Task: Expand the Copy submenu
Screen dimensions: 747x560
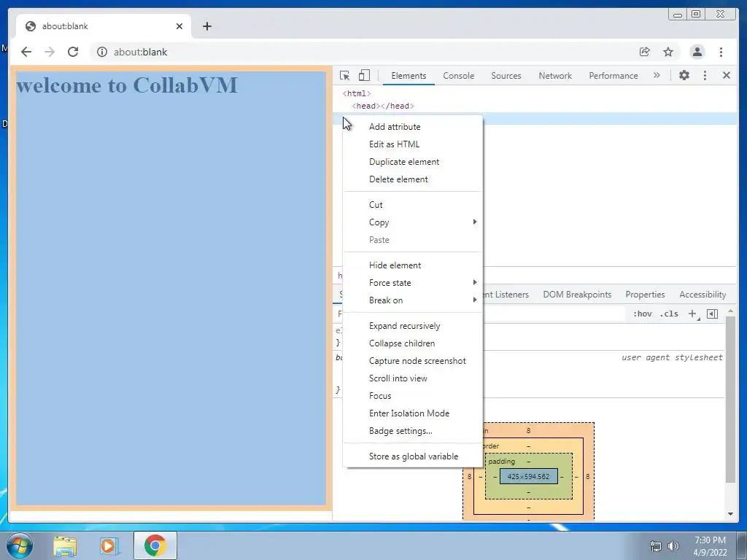Action: click(x=413, y=222)
